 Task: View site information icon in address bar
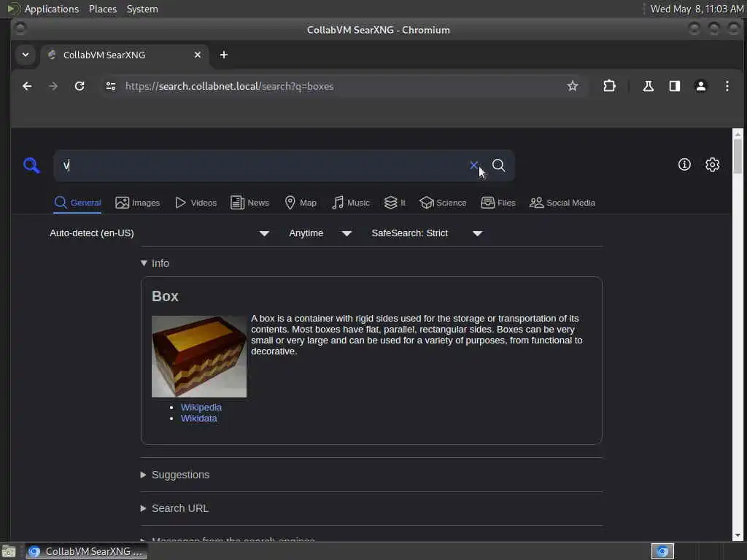pyautogui.click(x=111, y=86)
